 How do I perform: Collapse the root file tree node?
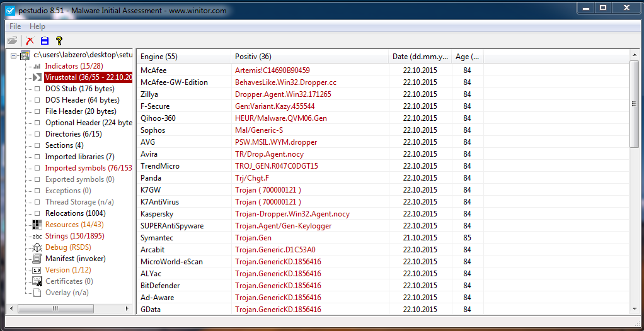pos(14,55)
